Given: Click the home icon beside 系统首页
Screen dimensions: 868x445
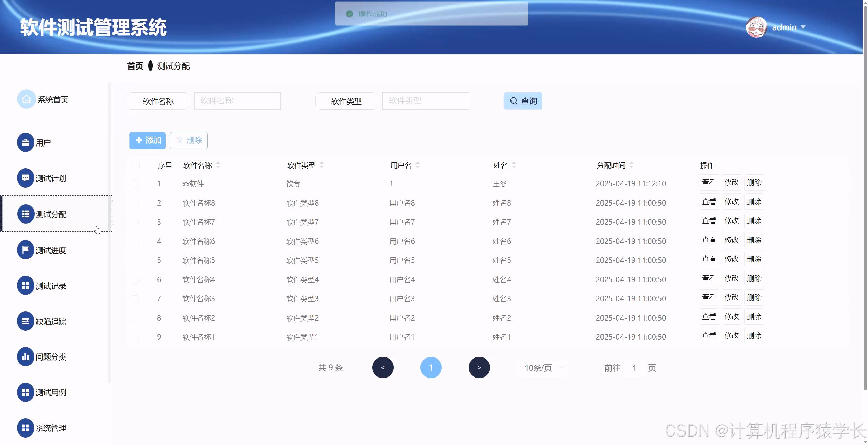Looking at the screenshot, I should pyautogui.click(x=26, y=99).
